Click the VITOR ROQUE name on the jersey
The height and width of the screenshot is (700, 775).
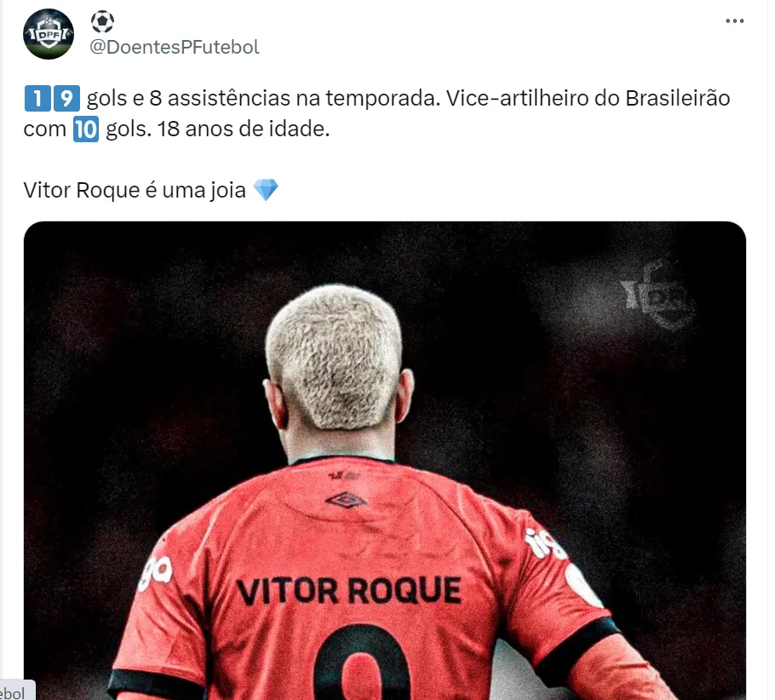click(x=349, y=591)
